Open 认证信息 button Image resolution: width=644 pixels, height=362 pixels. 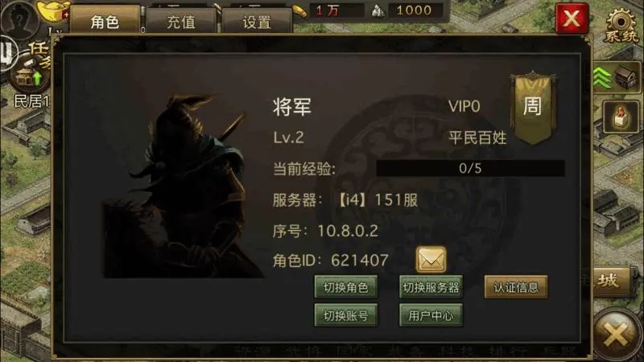coord(516,287)
